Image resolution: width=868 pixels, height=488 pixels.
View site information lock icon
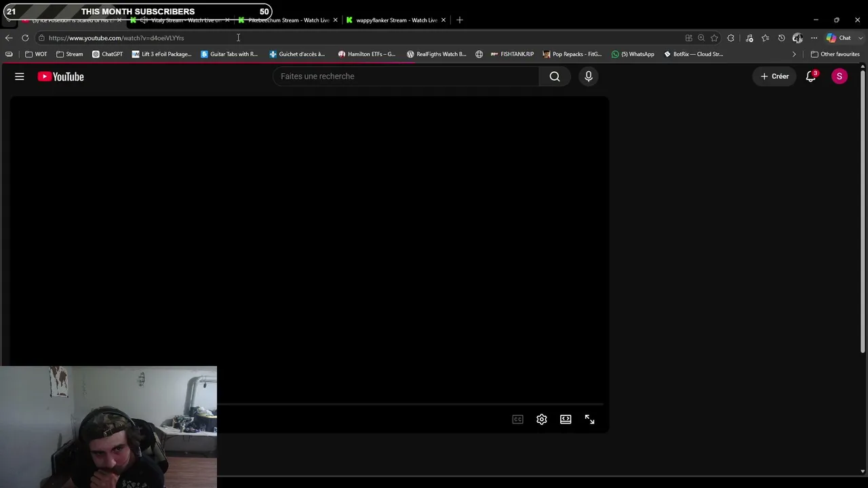coord(41,38)
